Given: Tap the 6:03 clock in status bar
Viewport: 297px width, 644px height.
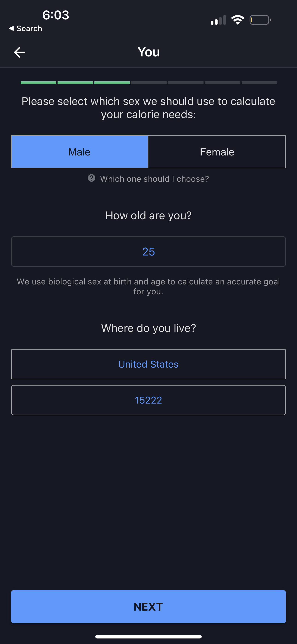Looking at the screenshot, I should [x=56, y=15].
